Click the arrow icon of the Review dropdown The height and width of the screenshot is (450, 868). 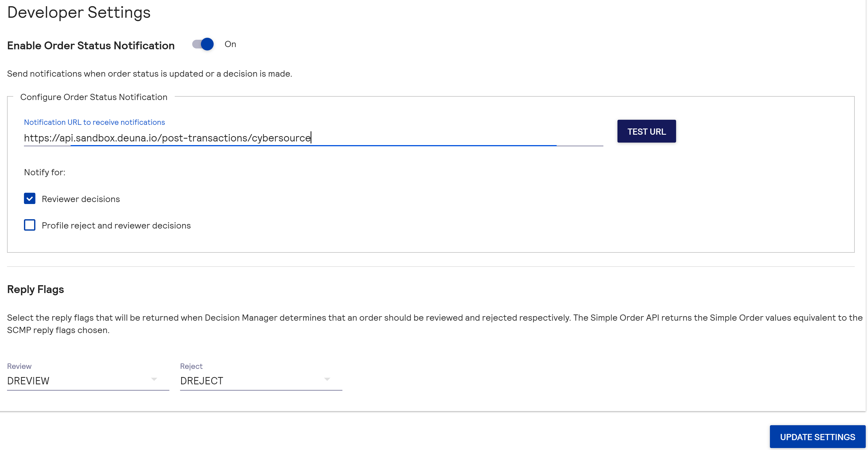(154, 379)
